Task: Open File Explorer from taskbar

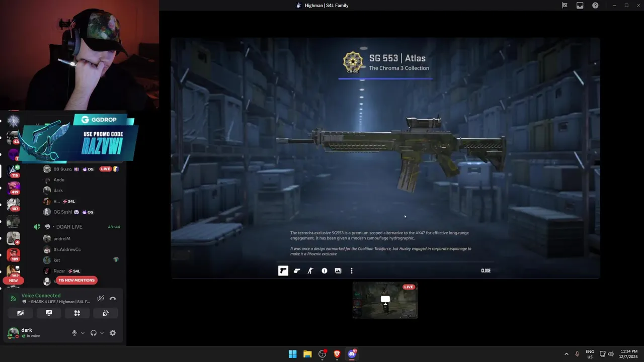Action: click(x=307, y=354)
